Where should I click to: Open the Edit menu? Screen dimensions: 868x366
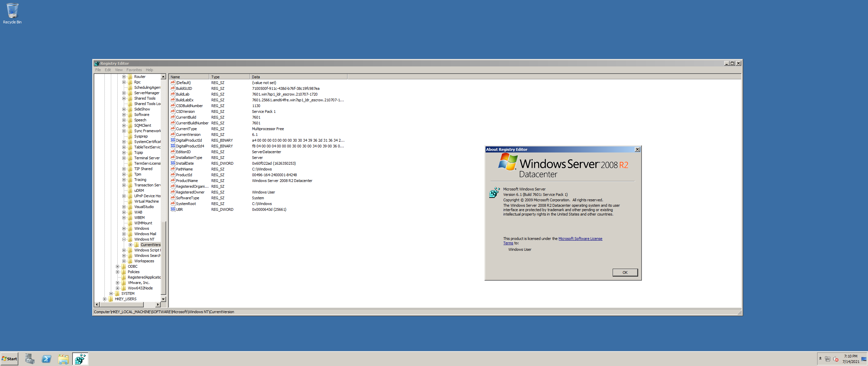click(108, 70)
